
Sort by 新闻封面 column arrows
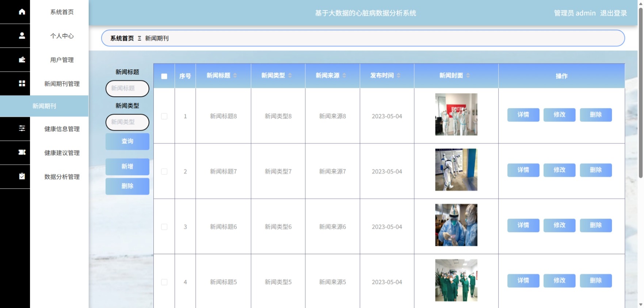pyautogui.click(x=468, y=75)
